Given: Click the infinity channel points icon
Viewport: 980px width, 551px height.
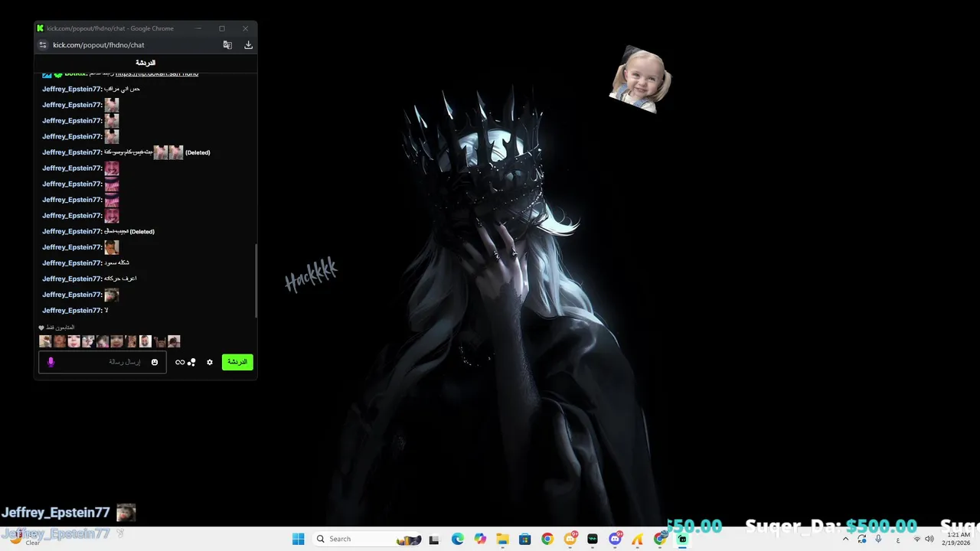Looking at the screenshot, I should coord(180,362).
